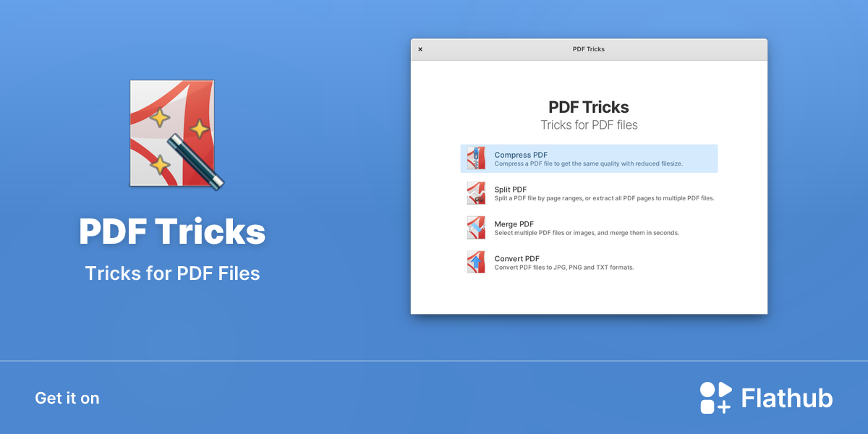This screenshot has width=868, height=434.
Task: Click the large PDF Tricks app icon
Action: click(x=176, y=135)
